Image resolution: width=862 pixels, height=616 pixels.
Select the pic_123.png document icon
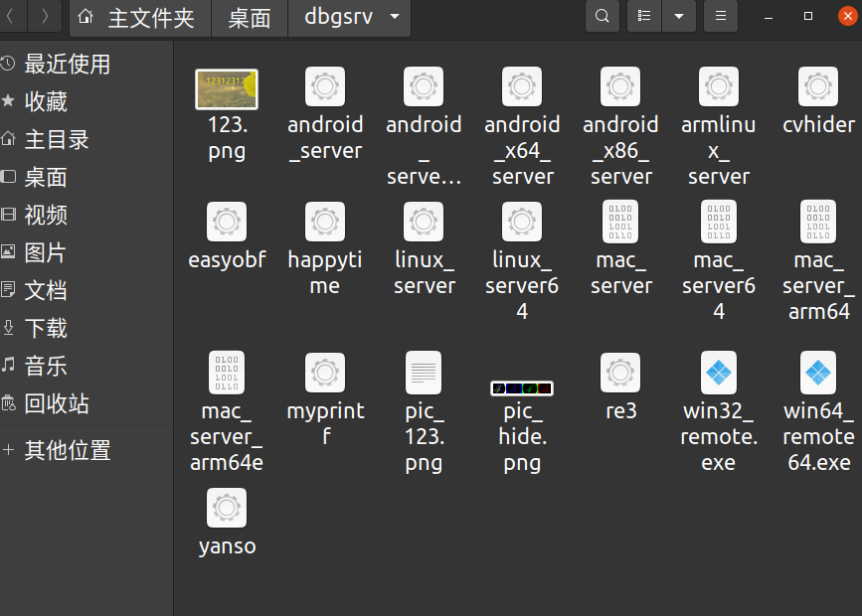[424, 373]
